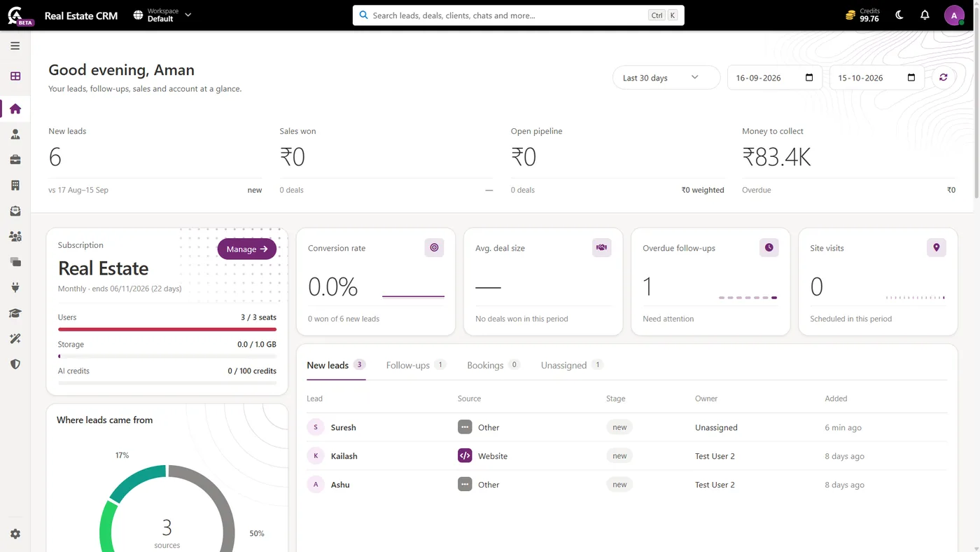Click the Overdue follow-ups card
The image size is (980, 552).
(710, 282)
